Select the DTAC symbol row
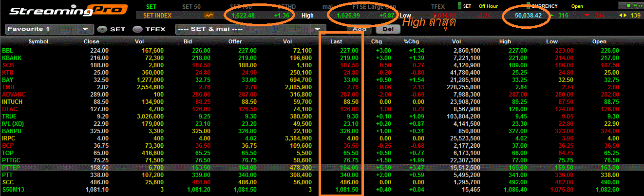 (x=322, y=109)
